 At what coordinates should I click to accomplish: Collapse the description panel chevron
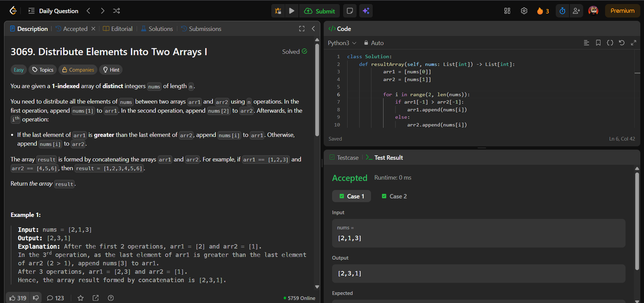point(313,28)
